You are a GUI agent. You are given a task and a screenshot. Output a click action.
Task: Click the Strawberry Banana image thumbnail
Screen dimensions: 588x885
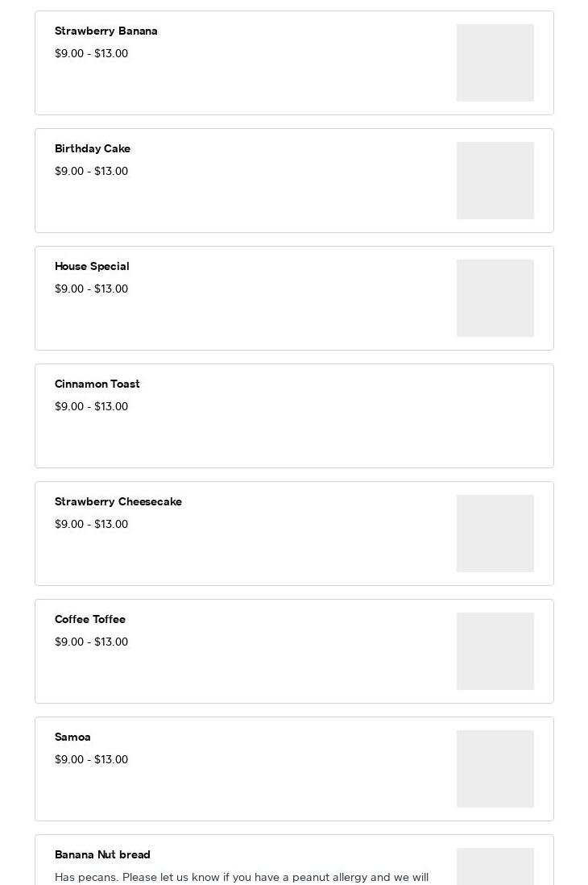point(495,63)
